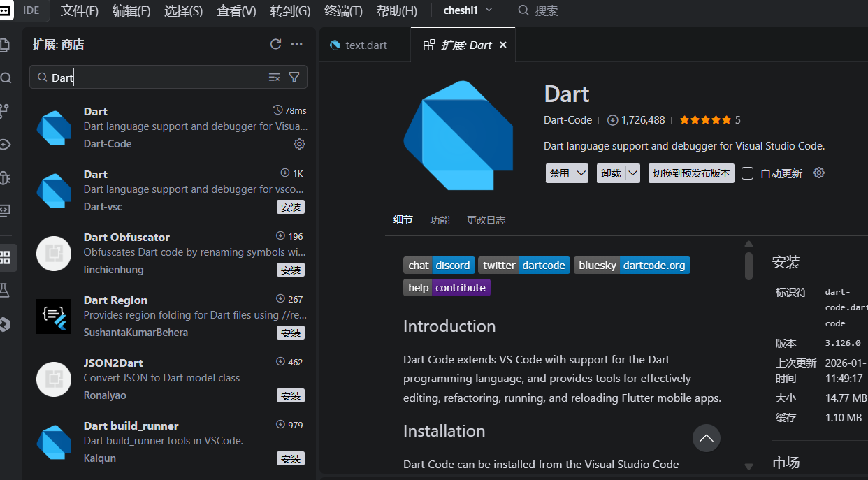Open the Search view in activity bar
Viewport: 868px width, 480px height.
pyautogui.click(x=6, y=78)
